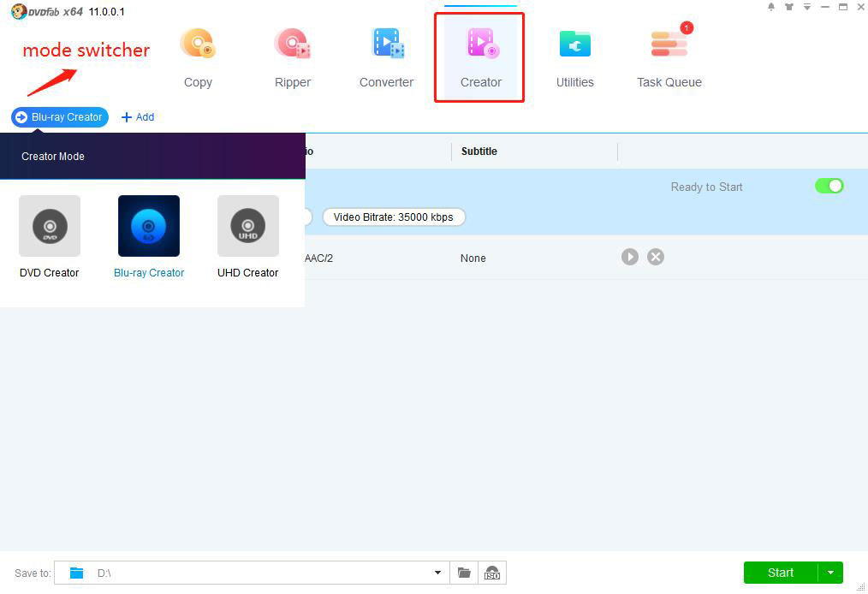Image resolution: width=868 pixels, height=594 pixels.
Task: Click the 11.0.0.1 version text
Action: pyautogui.click(x=106, y=12)
